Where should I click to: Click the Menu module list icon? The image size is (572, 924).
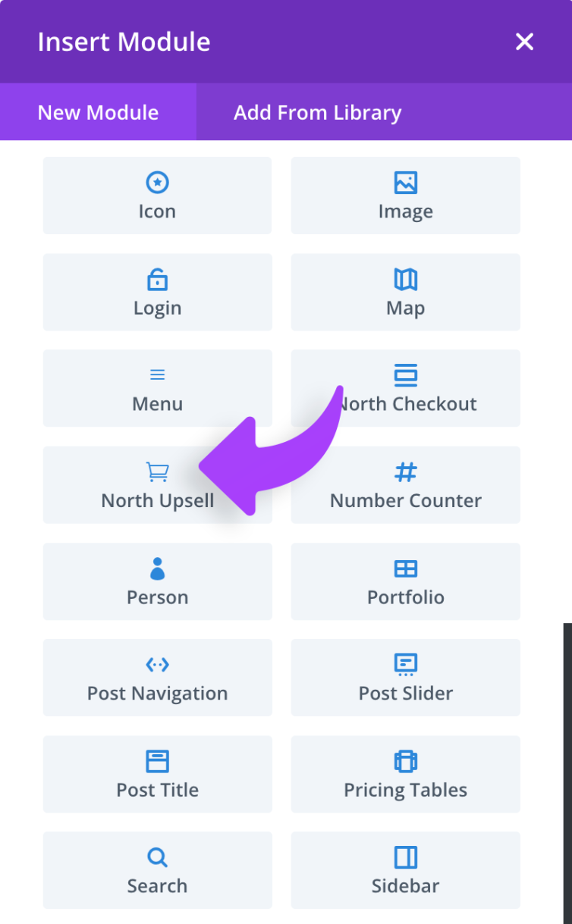coord(157,374)
